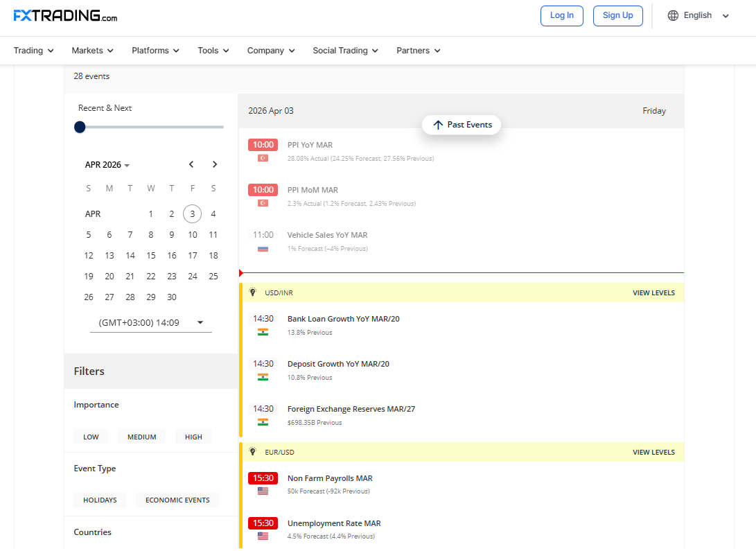Click US flag under Non Farm Payrolls
Image resolution: width=756 pixels, height=551 pixels.
tap(263, 491)
